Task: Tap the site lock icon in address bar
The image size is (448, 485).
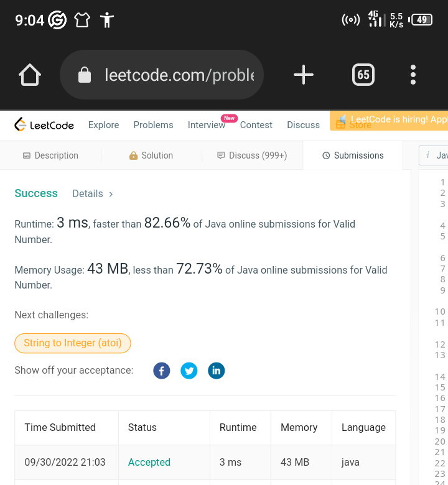Action: (x=85, y=75)
